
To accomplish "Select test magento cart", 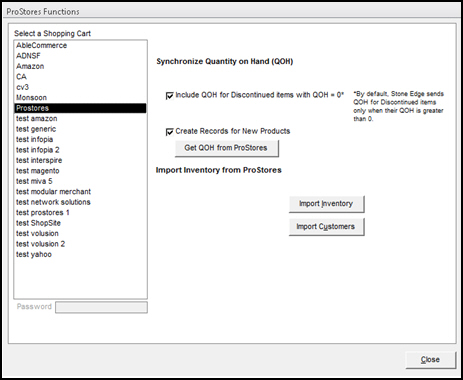I will pyautogui.click(x=80, y=171).
